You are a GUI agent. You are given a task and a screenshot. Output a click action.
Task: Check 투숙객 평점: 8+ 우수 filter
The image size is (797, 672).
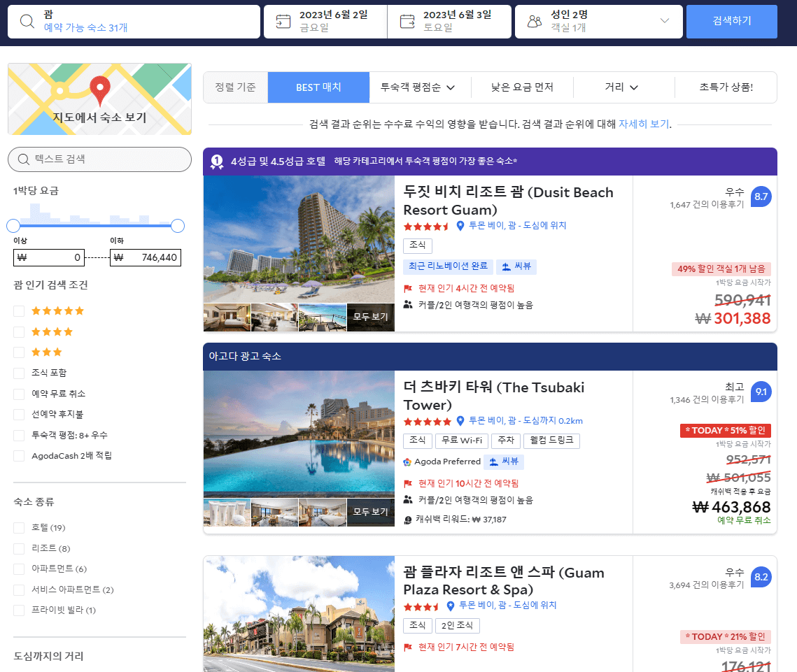19,436
